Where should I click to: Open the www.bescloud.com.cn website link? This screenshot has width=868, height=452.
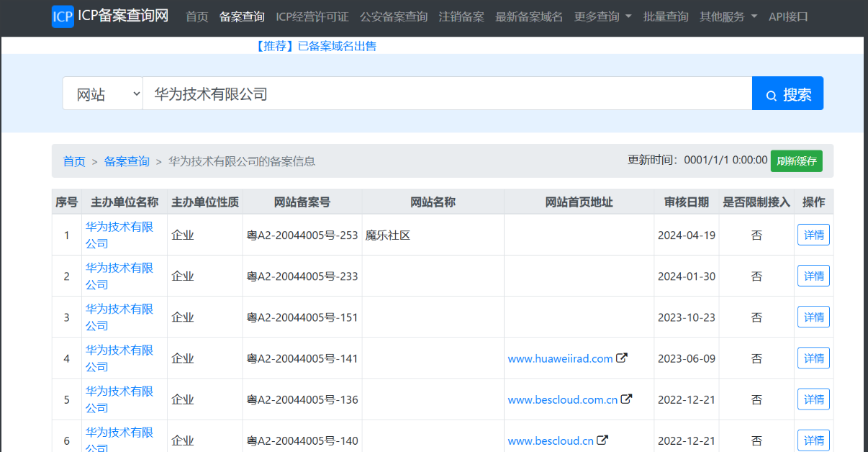563,399
